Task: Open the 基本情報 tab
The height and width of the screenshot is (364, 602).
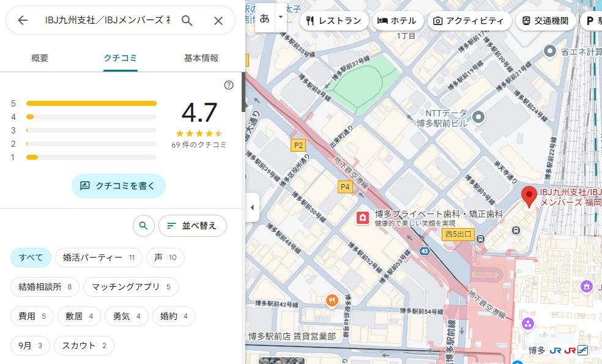Action: [x=201, y=59]
